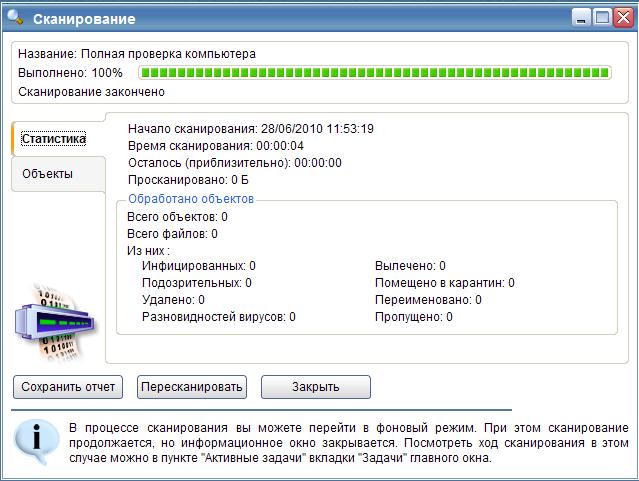Click the blue information bubble icon
Image resolution: width=639 pixels, height=481 pixels.
click(35, 440)
